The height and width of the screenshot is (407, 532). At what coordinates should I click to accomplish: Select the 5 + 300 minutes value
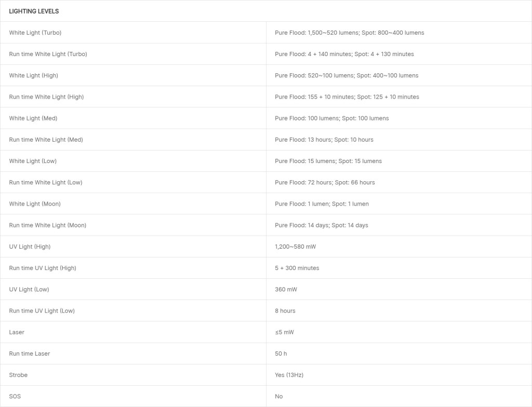pyautogui.click(x=297, y=268)
